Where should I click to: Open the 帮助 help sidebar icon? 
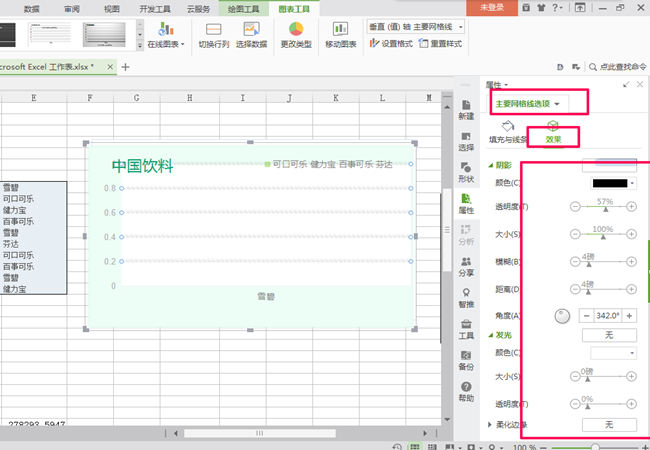tap(466, 392)
